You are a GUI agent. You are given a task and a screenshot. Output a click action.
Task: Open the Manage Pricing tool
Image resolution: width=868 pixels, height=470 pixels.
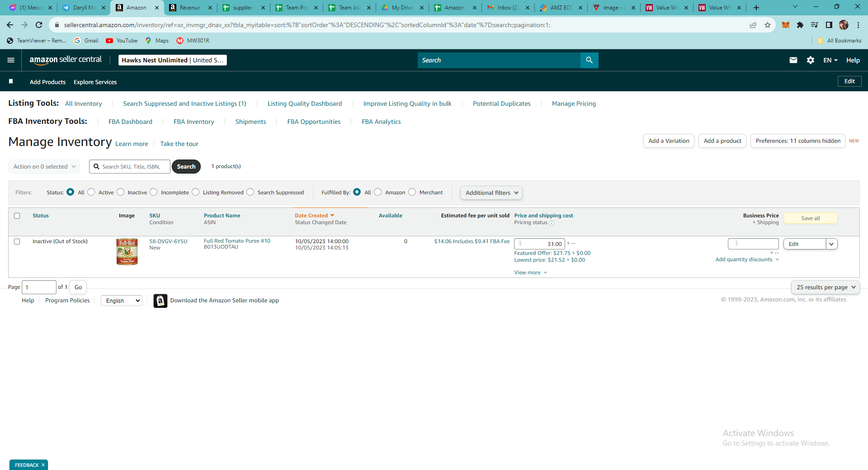574,103
